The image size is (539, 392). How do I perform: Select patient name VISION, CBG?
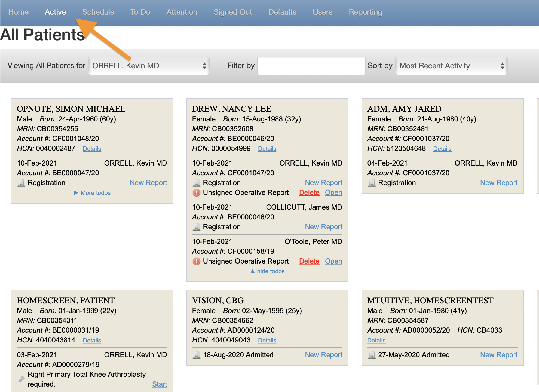218,300
